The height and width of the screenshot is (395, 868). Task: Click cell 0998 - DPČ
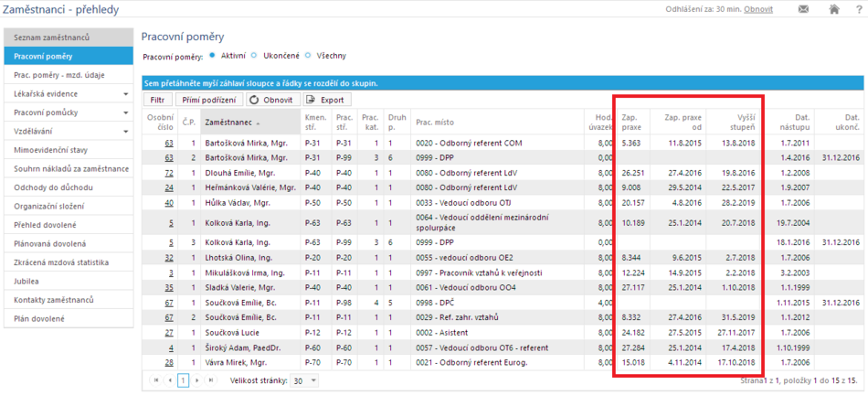(x=498, y=303)
